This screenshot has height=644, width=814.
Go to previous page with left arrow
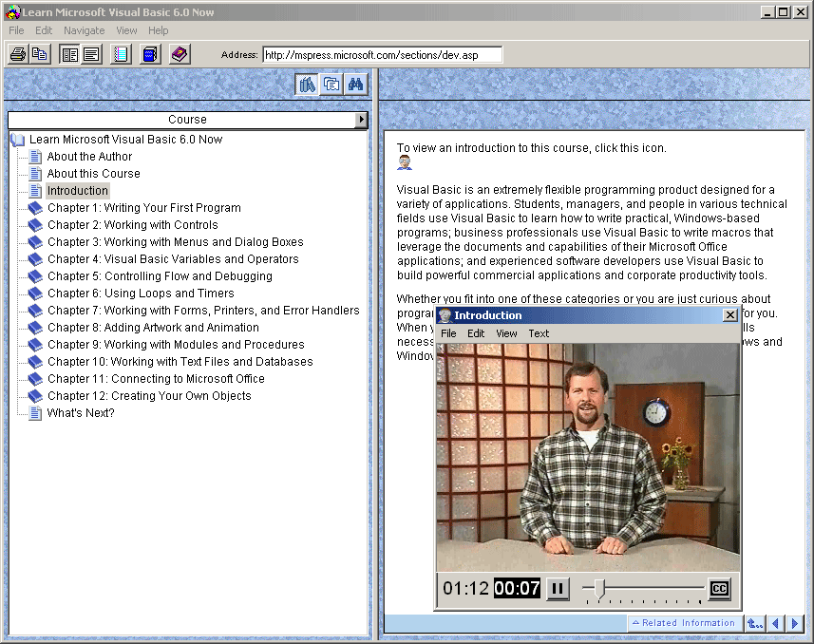[775, 623]
